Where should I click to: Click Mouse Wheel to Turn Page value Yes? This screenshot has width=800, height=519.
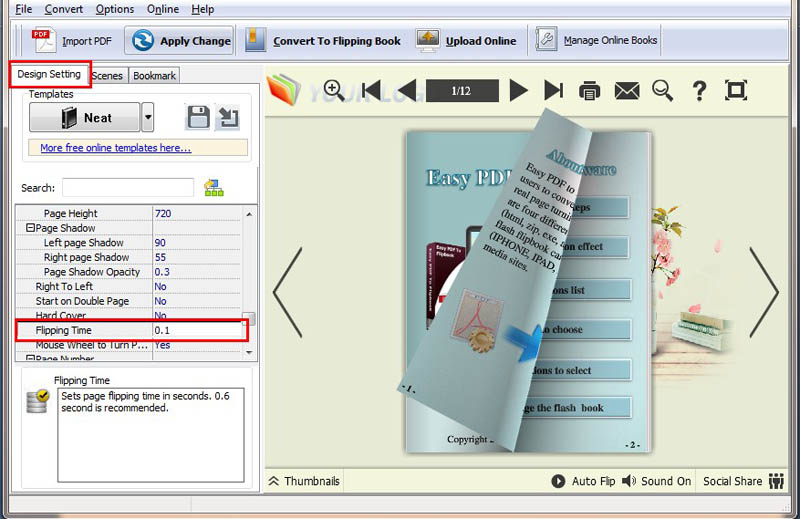click(196, 345)
